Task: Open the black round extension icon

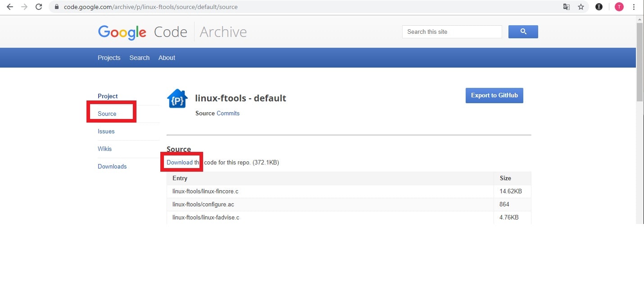Action: (x=599, y=7)
